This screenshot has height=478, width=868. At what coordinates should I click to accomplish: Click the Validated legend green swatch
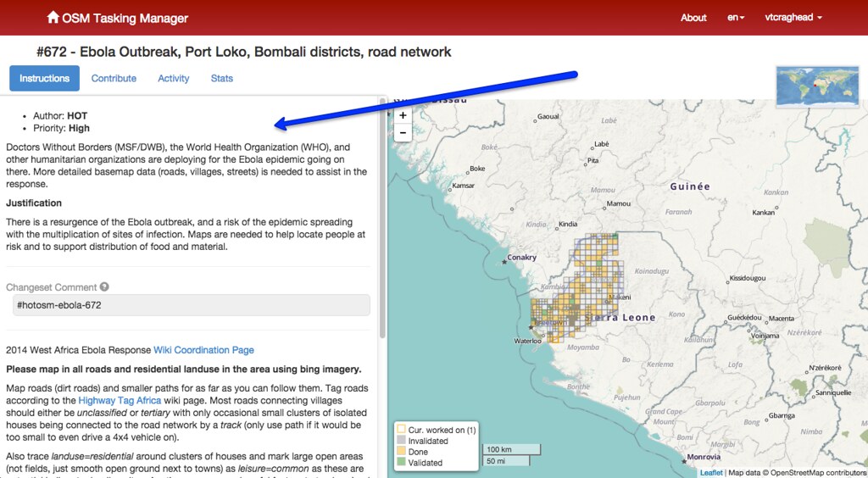click(400, 463)
